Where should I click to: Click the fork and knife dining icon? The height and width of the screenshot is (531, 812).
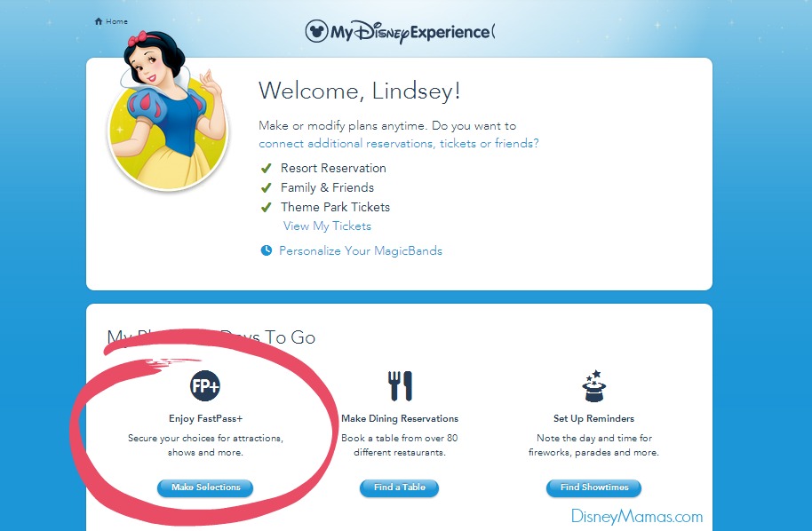(x=400, y=386)
